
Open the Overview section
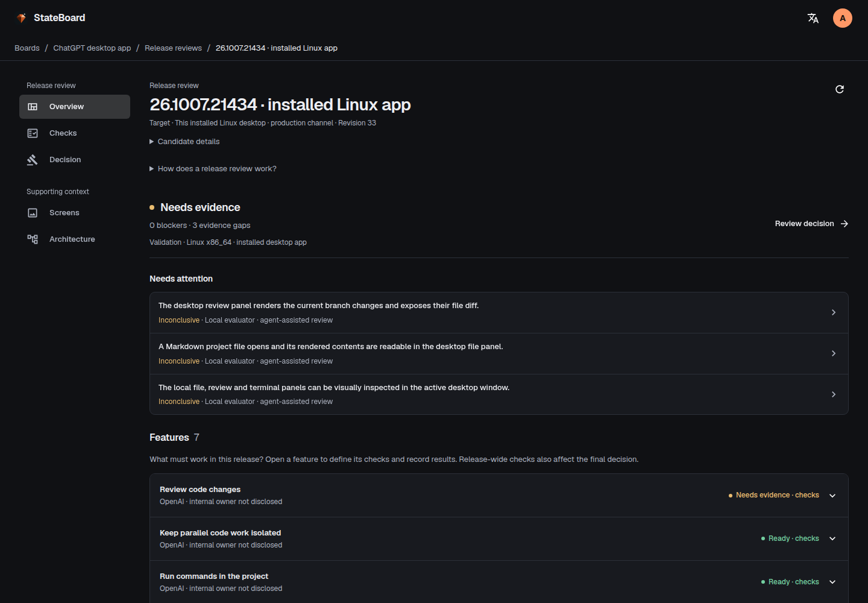pyautogui.click(x=75, y=107)
